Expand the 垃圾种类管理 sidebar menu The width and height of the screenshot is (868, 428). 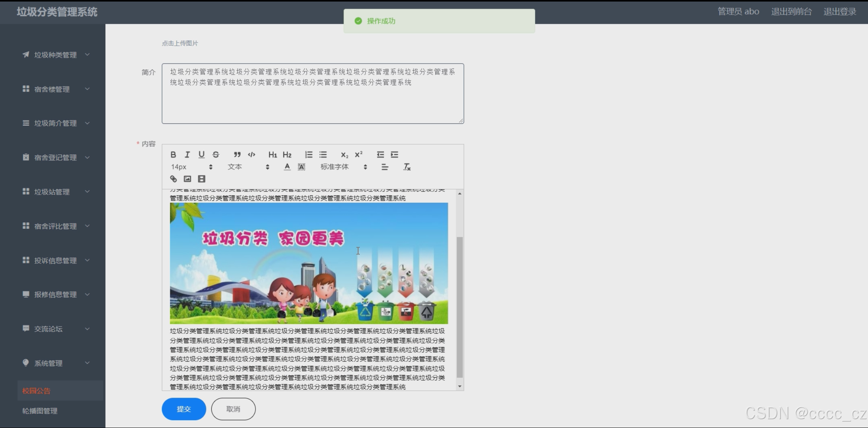click(x=56, y=55)
